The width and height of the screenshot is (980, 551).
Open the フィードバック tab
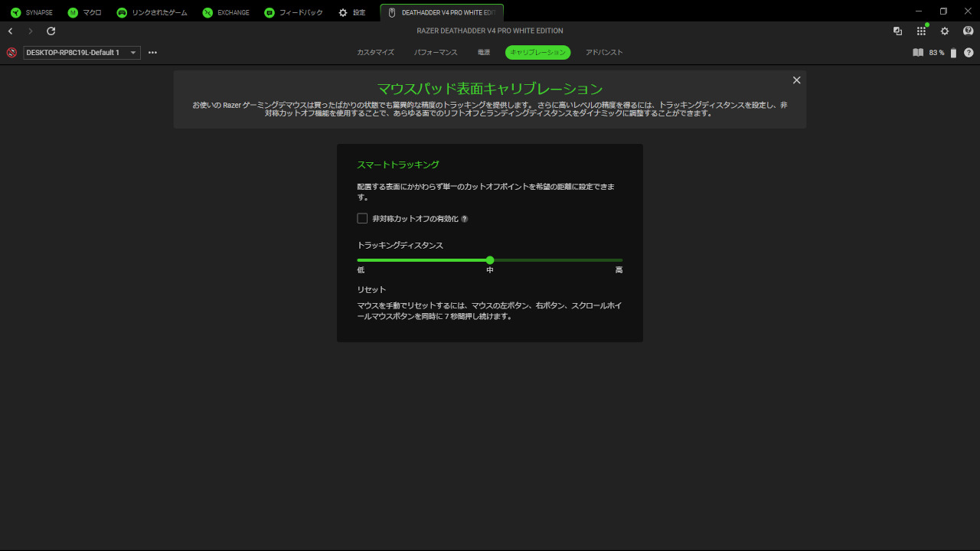[x=293, y=13]
